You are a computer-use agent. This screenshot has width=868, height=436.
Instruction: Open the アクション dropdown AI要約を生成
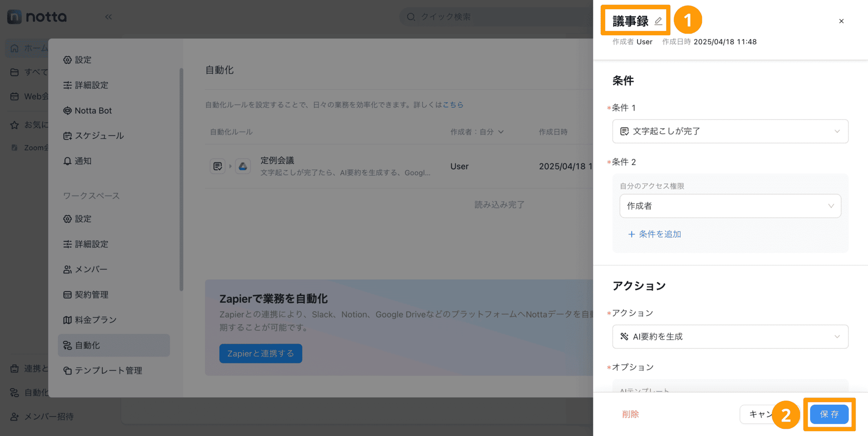(730, 336)
